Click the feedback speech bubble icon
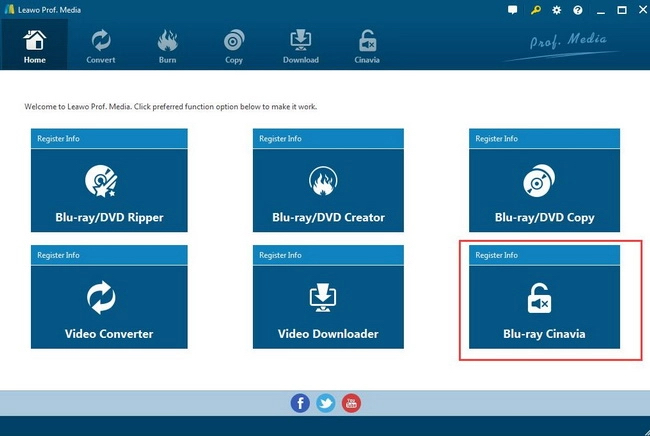Image resolution: width=650 pixels, height=436 pixels. (x=513, y=10)
